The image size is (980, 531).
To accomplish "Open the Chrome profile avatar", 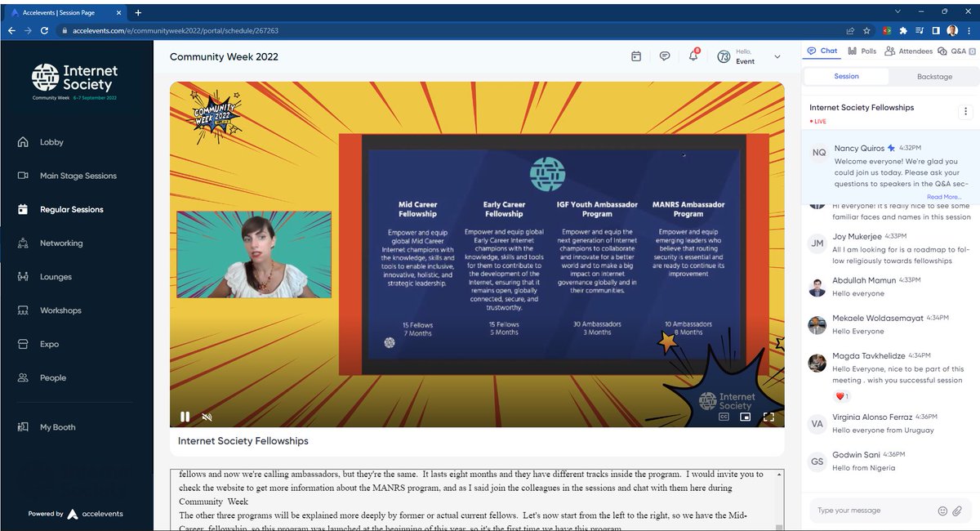I will click(952, 30).
